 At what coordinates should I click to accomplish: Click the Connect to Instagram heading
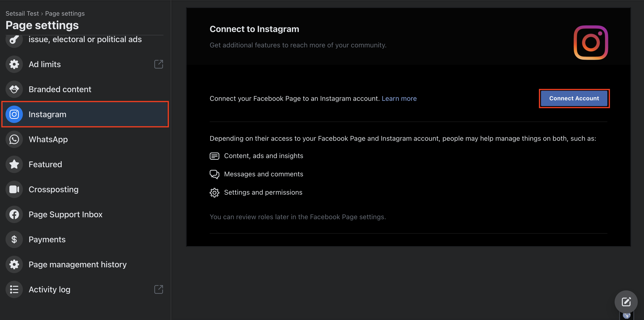coord(254,29)
